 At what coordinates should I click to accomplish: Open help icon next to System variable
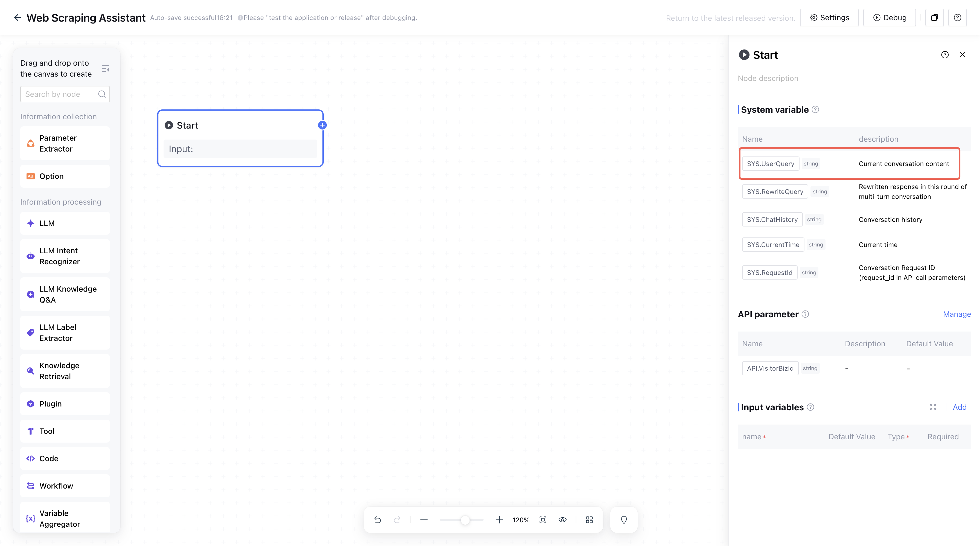815,110
